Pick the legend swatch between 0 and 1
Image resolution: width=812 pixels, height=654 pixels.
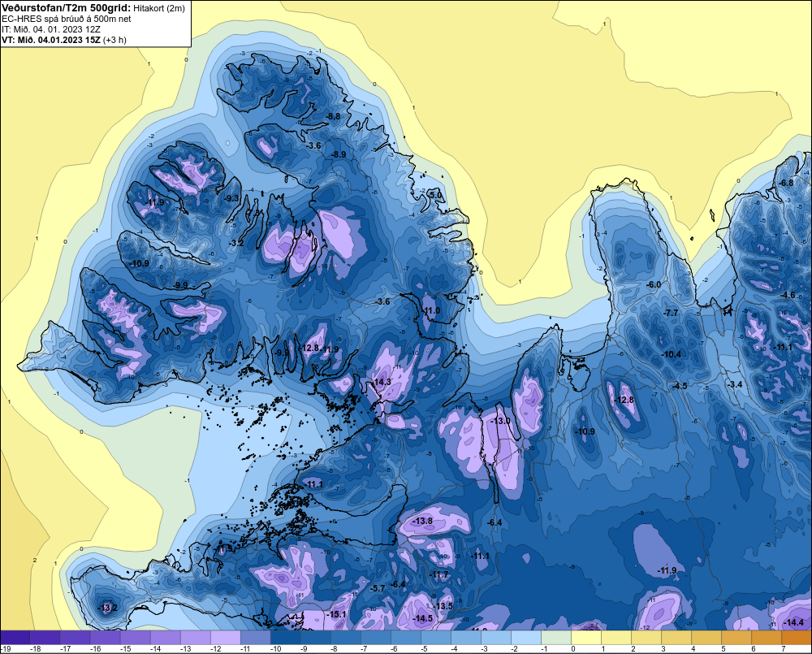click(586, 637)
